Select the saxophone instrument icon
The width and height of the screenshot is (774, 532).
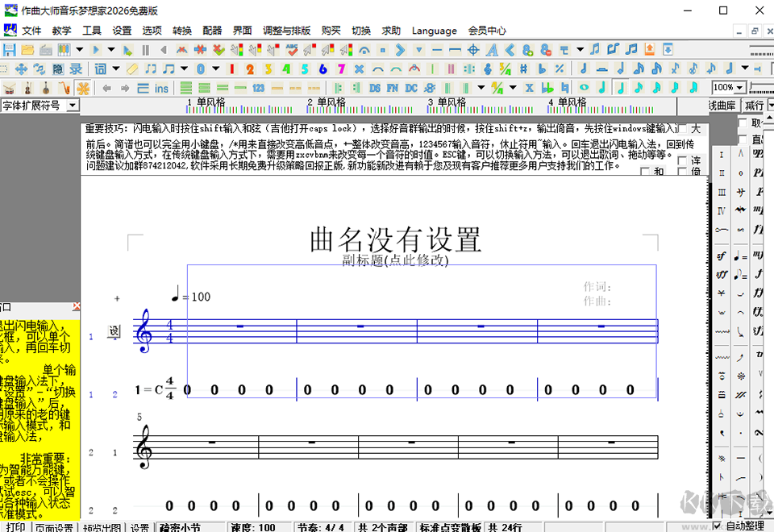pos(64,89)
